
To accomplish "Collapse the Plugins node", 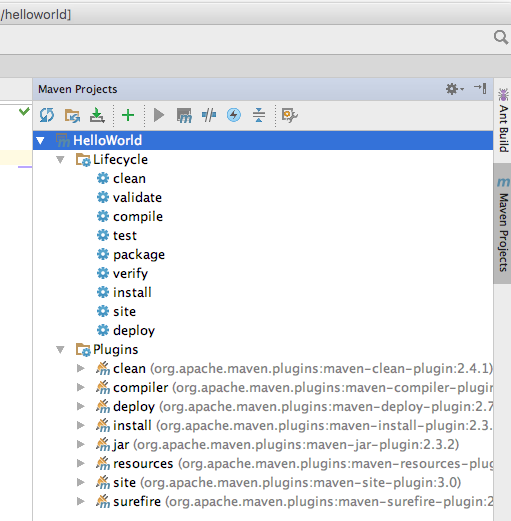I will click(60, 350).
